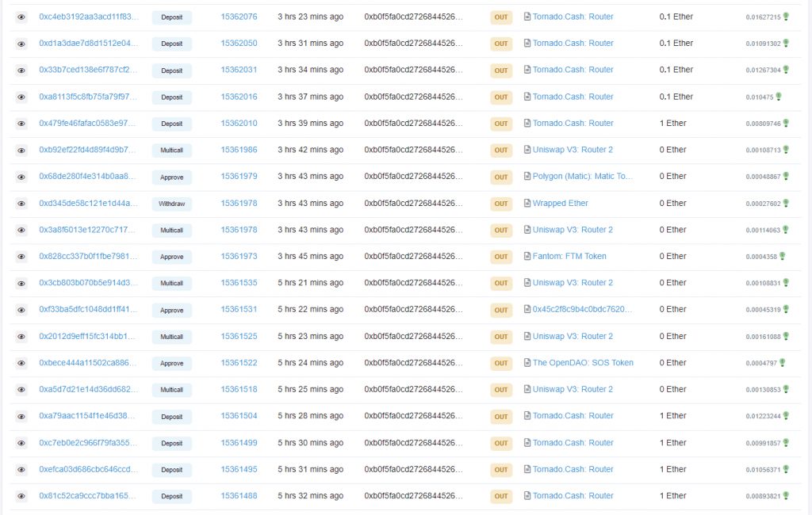
Task: Click eye icon next to 0xefca03d686cbc646ccd
Action: coord(21,470)
